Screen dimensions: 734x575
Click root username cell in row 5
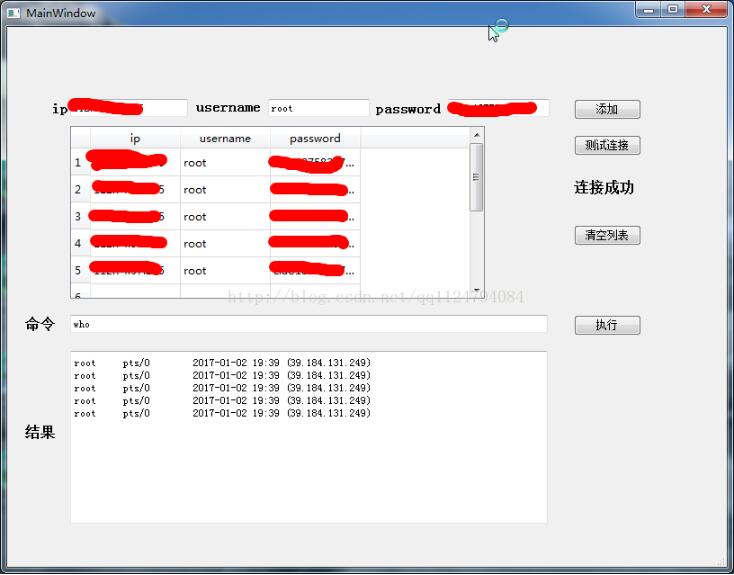(x=225, y=270)
